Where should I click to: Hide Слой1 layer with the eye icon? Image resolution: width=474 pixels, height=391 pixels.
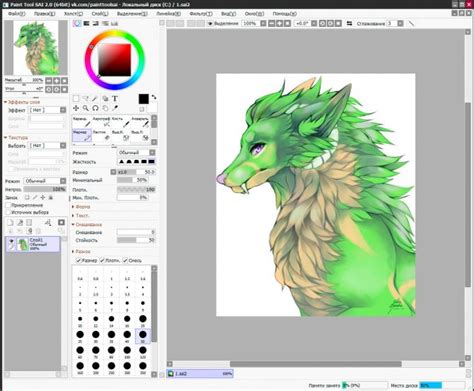coord(11,241)
